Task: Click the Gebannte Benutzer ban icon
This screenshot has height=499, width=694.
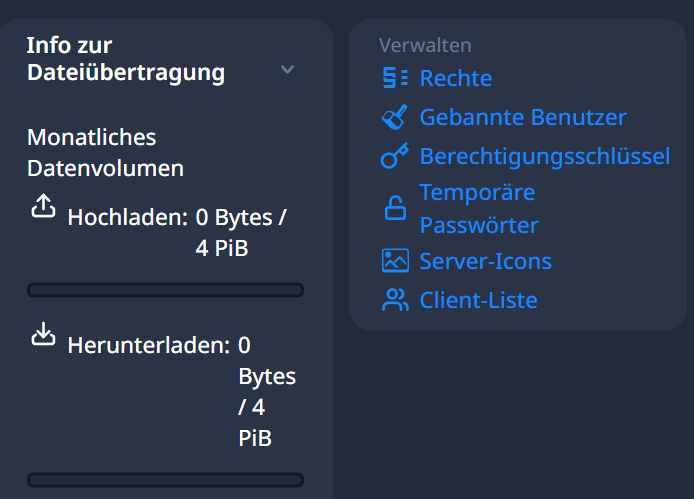Action: (395, 117)
